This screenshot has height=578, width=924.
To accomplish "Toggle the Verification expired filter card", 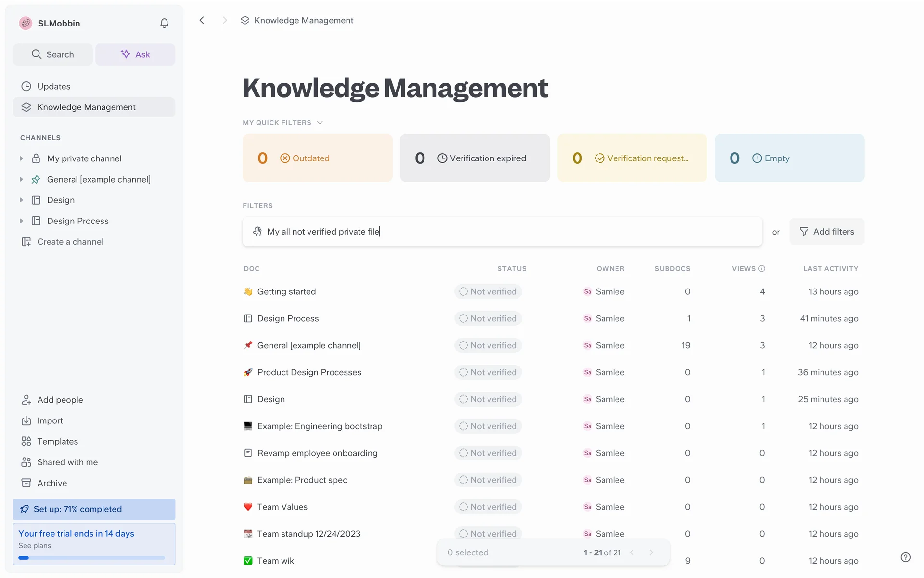I will [x=475, y=158].
